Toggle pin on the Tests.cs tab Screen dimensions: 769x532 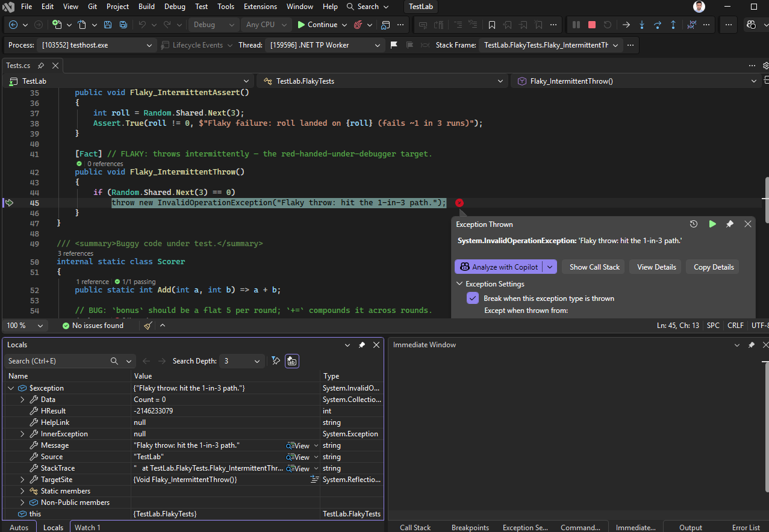click(41, 66)
